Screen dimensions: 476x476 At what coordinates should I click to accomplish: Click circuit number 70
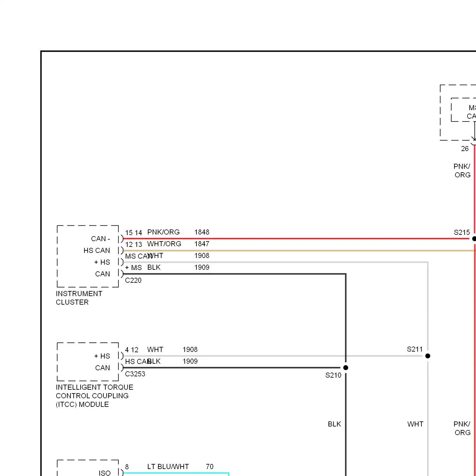210,467
